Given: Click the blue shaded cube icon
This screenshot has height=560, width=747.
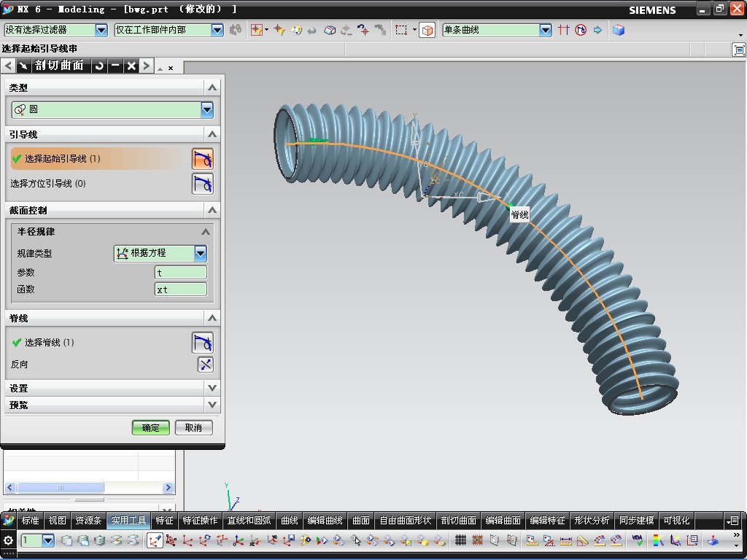Looking at the screenshot, I should pos(619,30).
